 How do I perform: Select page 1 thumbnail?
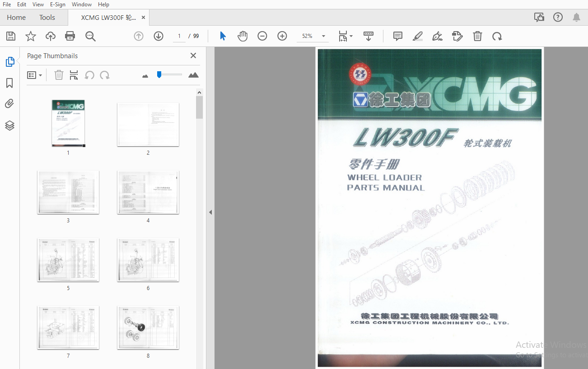(68, 123)
